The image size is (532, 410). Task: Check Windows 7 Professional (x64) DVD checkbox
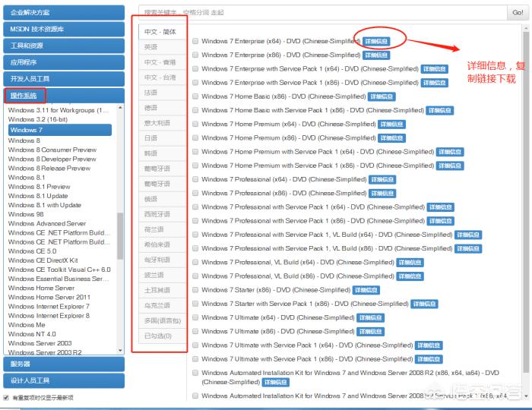click(195, 179)
